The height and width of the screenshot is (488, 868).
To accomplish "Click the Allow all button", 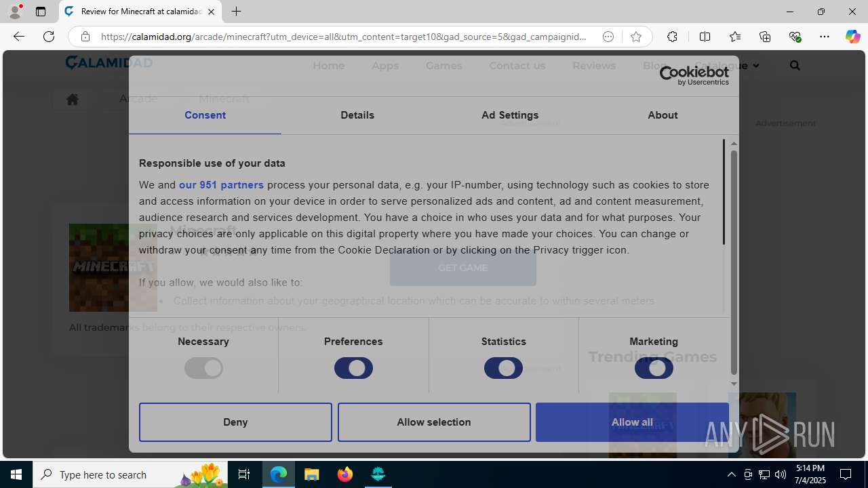I will pos(632,422).
